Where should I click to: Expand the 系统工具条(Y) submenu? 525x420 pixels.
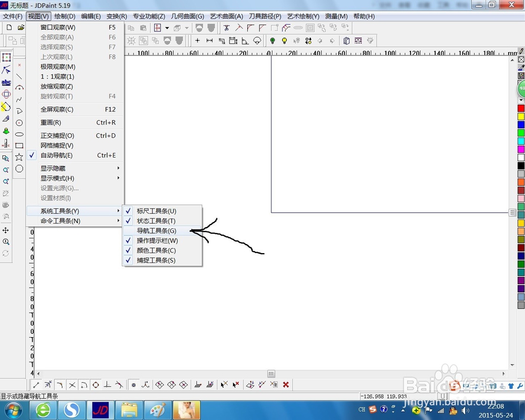[x=75, y=211]
